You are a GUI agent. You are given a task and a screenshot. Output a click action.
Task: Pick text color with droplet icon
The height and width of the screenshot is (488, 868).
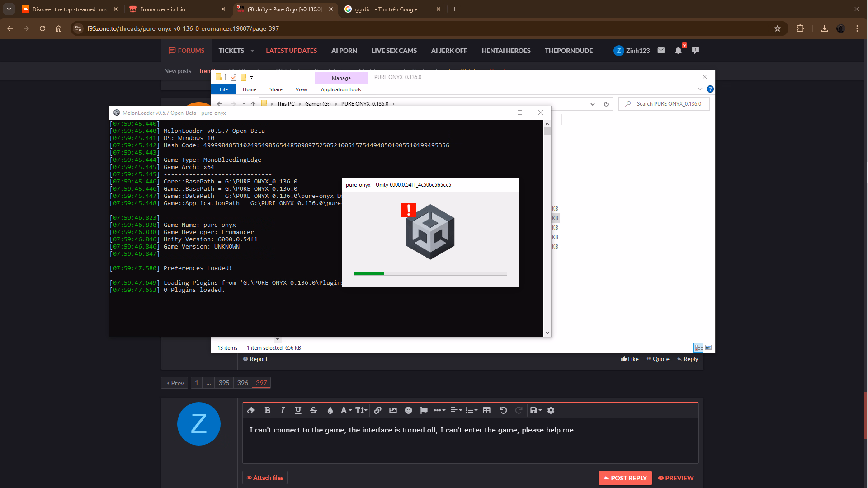(x=330, y=410)
